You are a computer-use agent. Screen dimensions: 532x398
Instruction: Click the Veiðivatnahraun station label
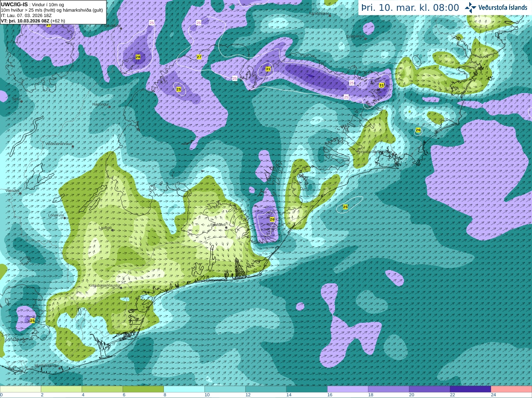pyautogui.click(x=59, y=144)
